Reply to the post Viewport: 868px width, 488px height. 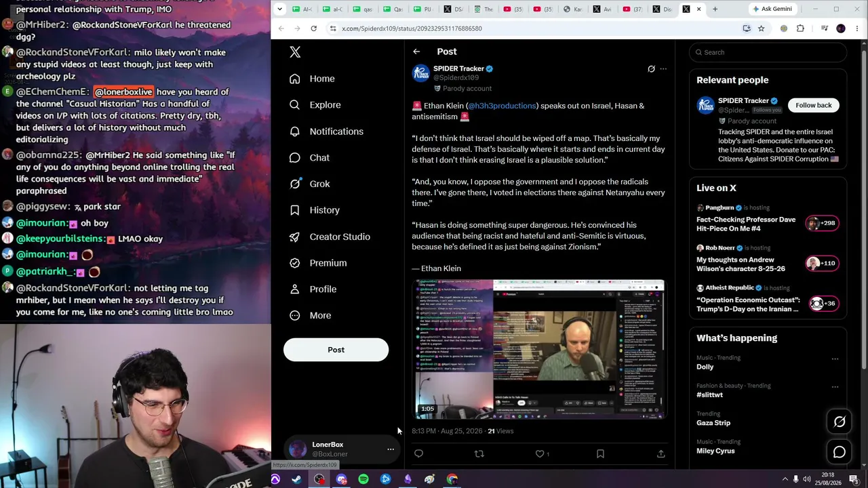418,454
